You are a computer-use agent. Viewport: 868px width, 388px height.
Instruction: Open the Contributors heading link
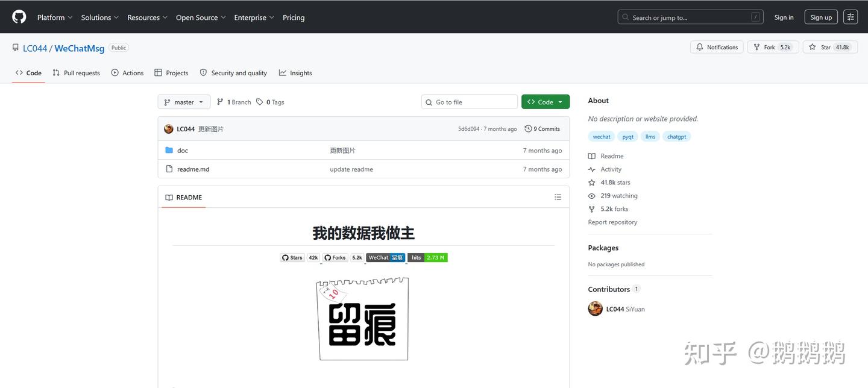coord(614,289)
